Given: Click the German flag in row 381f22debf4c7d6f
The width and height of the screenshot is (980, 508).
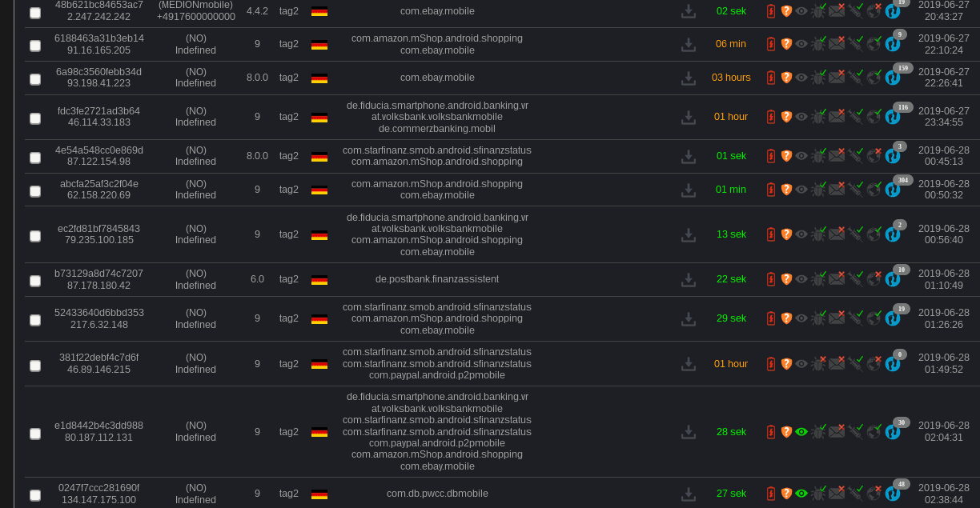Looking at the screenshot, I should (319, 364).
